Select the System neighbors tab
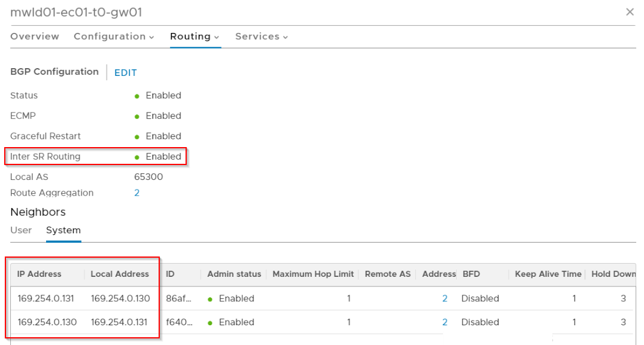Viewport: 644px width, 345px height. click(x=63, y=230)
